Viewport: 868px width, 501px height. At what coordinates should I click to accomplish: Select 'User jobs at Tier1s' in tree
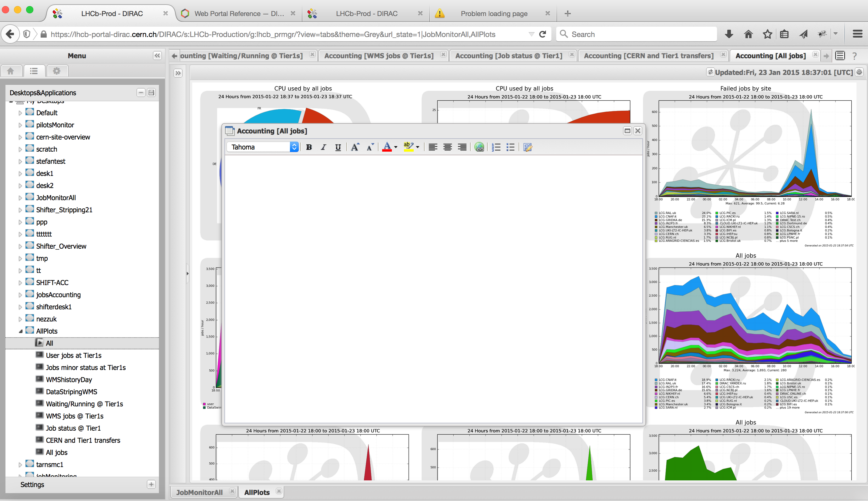point(74,355)
